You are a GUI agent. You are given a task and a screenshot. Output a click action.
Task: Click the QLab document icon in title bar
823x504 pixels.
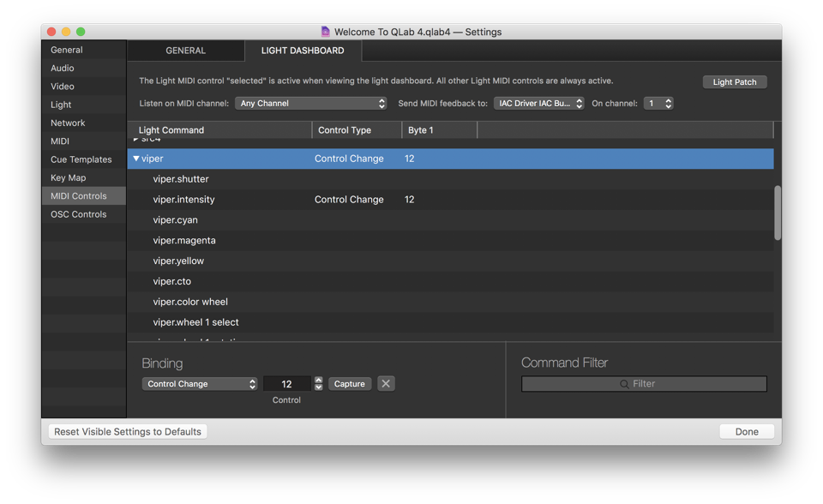pos(325,32)
